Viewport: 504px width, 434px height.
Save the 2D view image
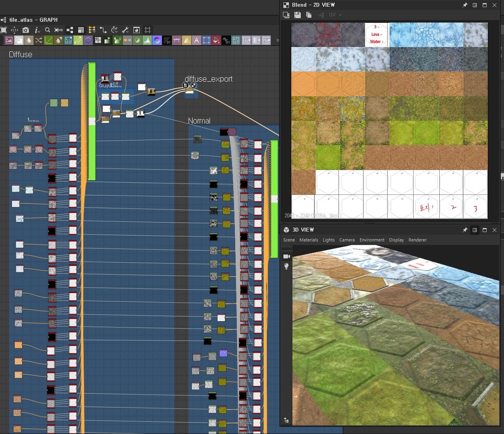point(298,15)
